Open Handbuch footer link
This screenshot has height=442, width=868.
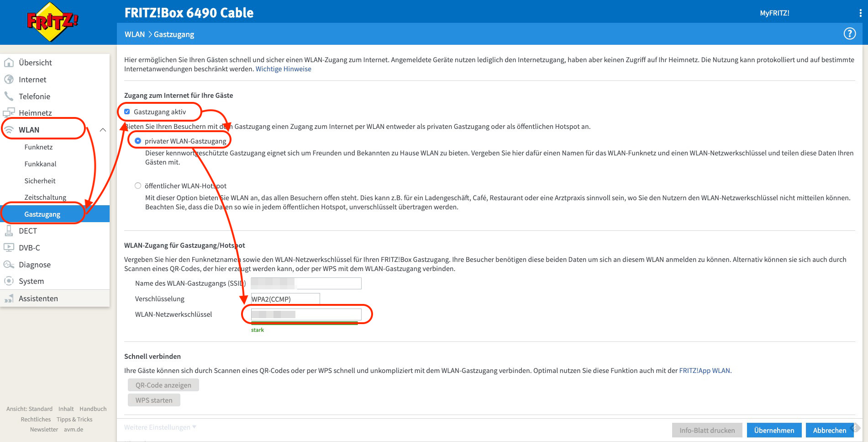pos(93,409)
